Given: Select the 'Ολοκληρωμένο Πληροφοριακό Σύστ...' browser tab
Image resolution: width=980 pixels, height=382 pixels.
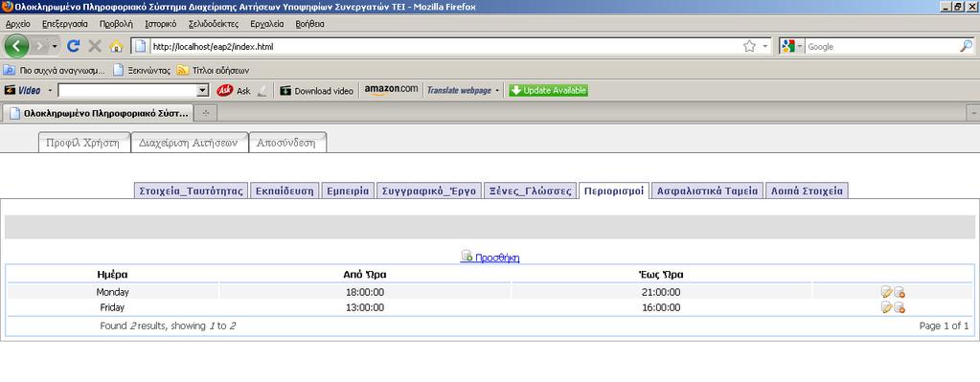Looking at the screenshot, I should pyautogui.click(x=98, y=114).
